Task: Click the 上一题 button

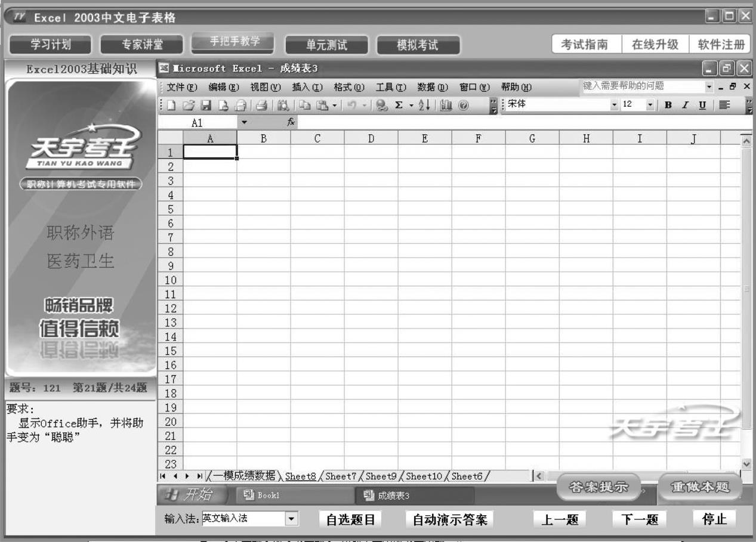Action: coord(558,519)
